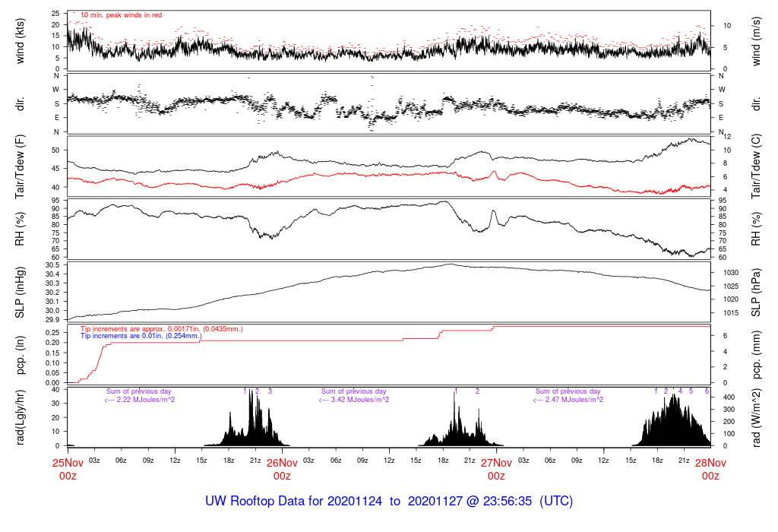Click the 'pcp. (in)' axis label
778x532 pixels.
coord(20,355)
